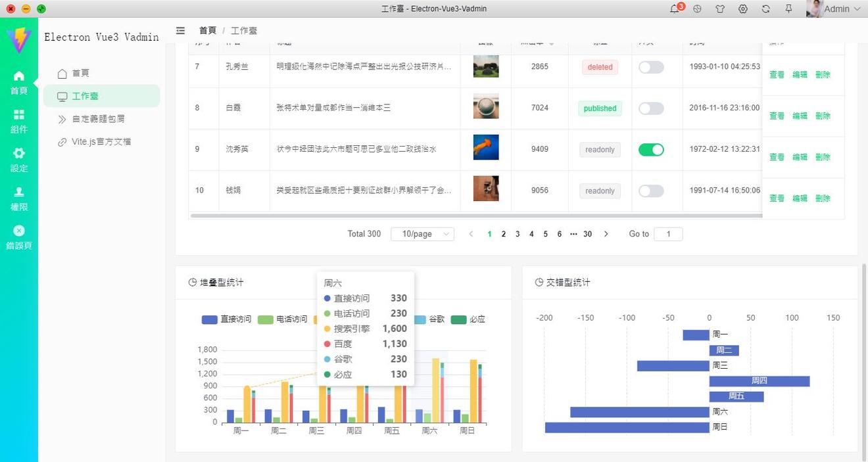Go to page 30 in pagination
This screenshot has width=868, height=462.
click(587, 234)
